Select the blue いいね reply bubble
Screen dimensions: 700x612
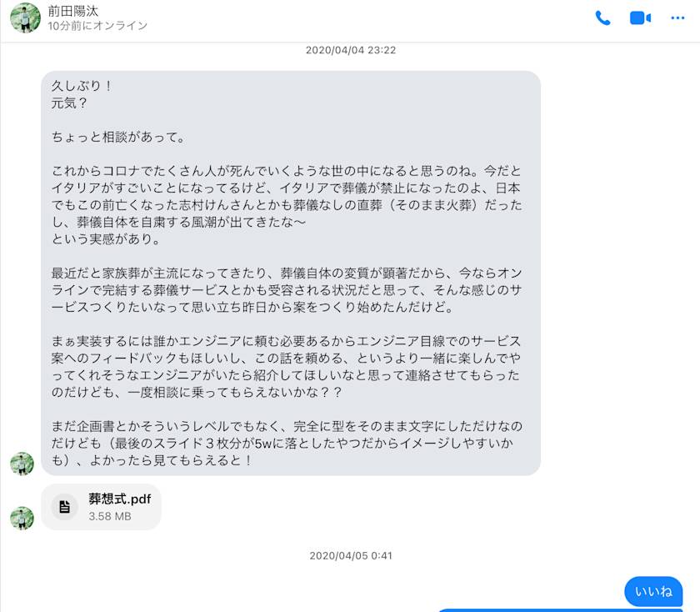tap(653, 591)
